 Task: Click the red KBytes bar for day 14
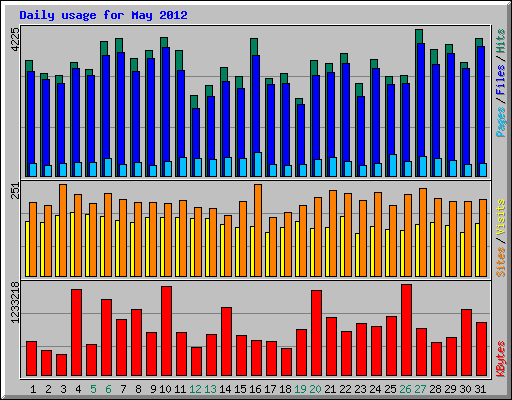point(226,342)
